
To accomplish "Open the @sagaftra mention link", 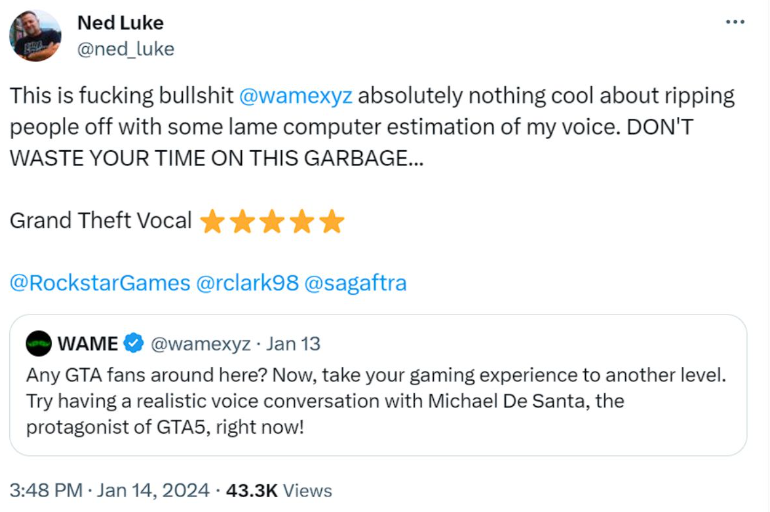I will [355, 283].
